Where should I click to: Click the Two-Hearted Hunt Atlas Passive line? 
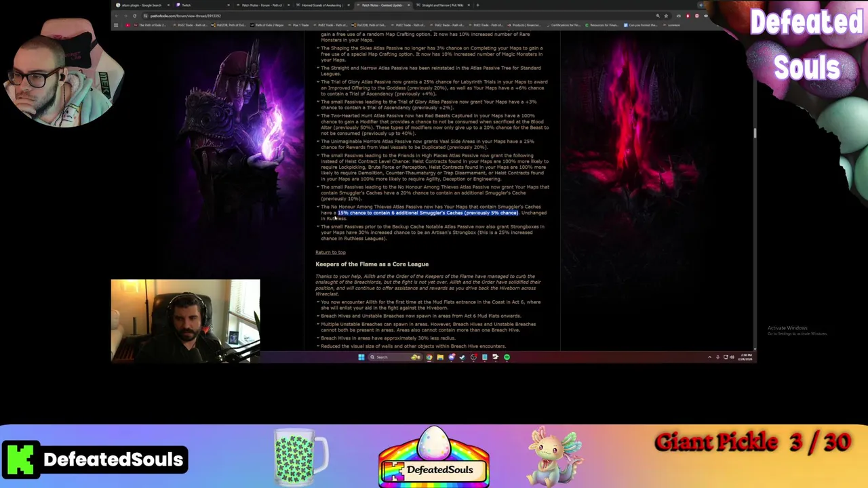point(434,124)
